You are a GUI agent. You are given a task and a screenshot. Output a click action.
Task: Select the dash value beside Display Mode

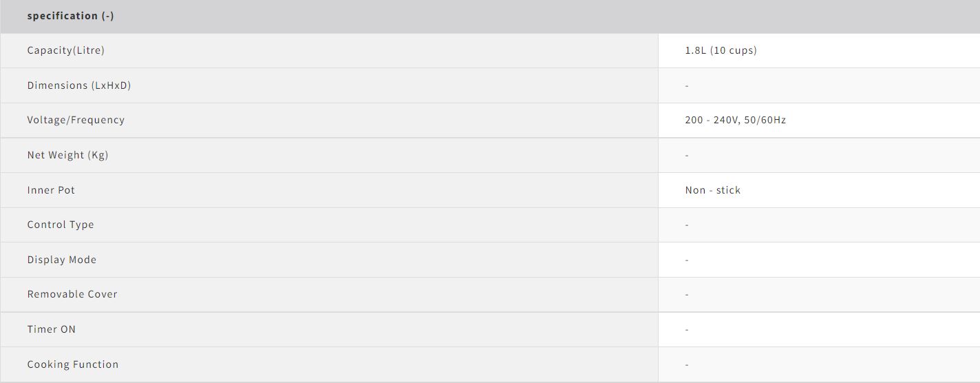687,260
